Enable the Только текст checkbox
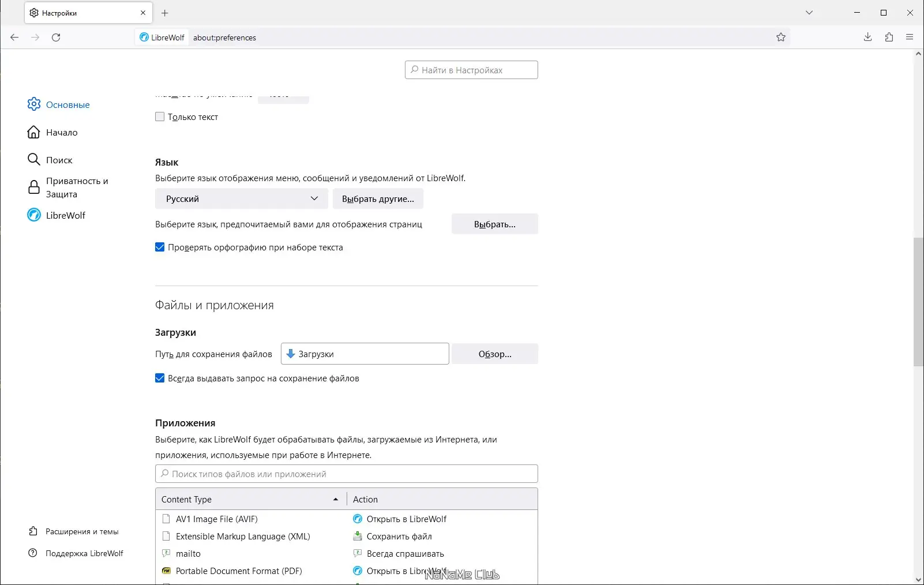 pyautogui.click(x=160, y=117)
